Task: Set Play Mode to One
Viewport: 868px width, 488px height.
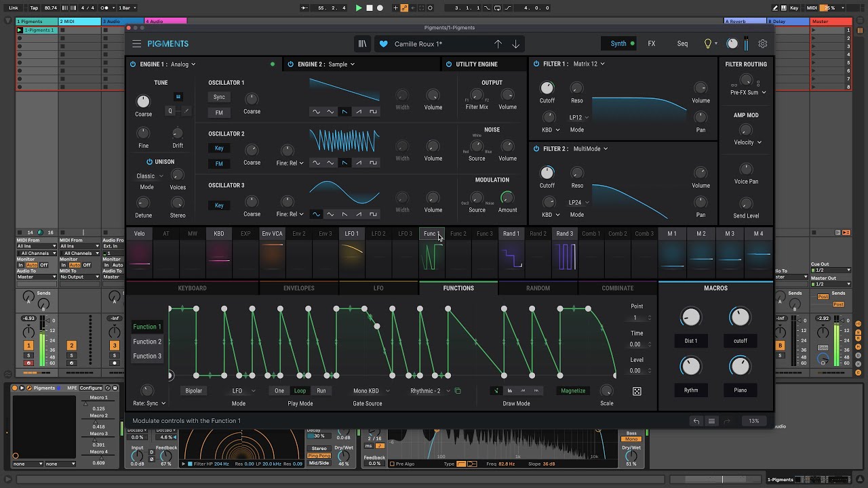Action: pyautogui.click(x=279, y=391)
